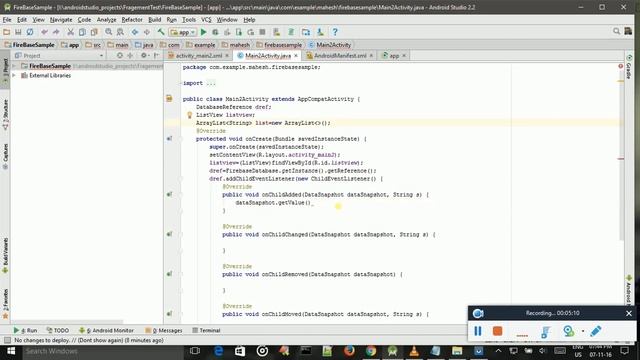Open the Build menu
Screen dimensions: 640x360
coord(154,20)
